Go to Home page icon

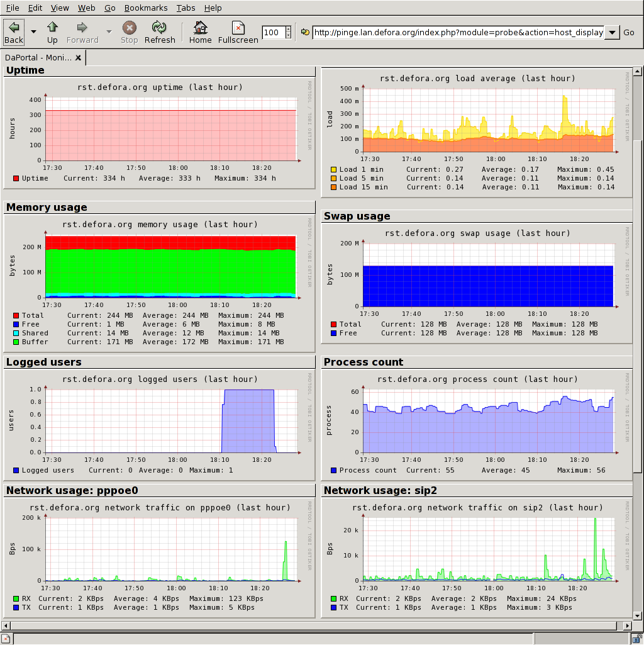[200, 28]
